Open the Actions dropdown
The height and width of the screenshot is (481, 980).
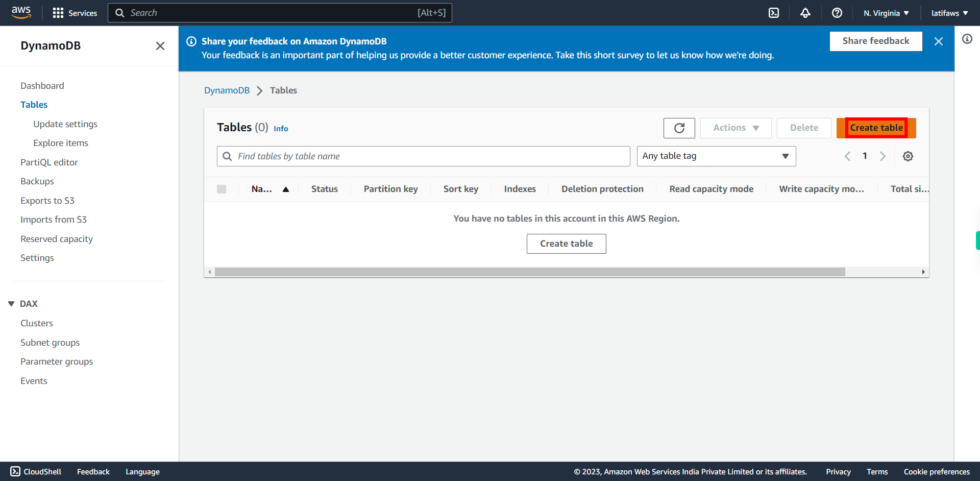coord(736,128)
